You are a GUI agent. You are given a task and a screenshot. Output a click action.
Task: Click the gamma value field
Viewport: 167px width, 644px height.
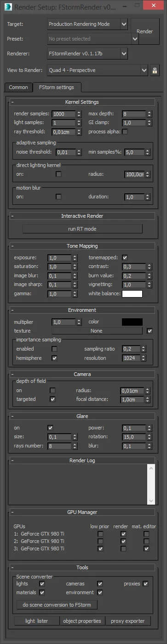(x=59, y=293)
